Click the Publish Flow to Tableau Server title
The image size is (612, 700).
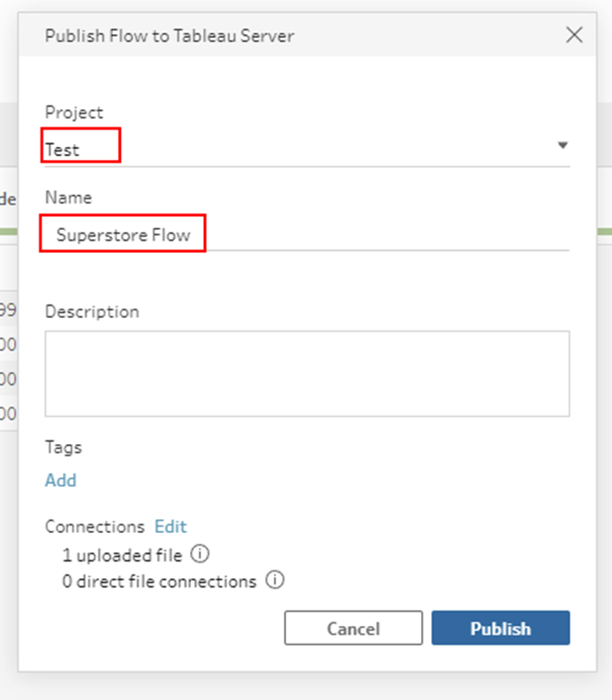[x=170, y=36]
